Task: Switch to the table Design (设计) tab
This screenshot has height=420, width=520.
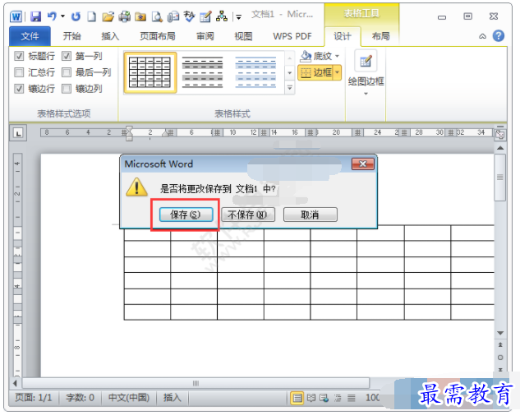Action: click(x=343, y=36)
